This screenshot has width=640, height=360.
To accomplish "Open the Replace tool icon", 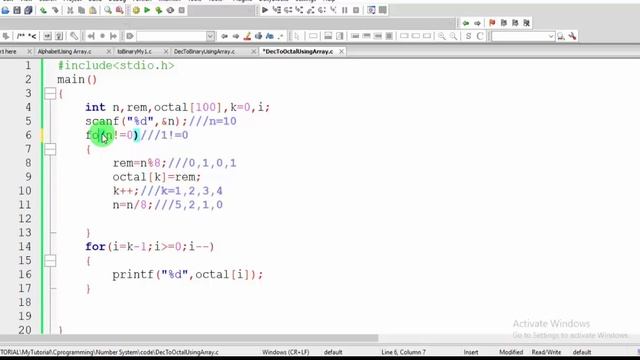I will [119, 10].
